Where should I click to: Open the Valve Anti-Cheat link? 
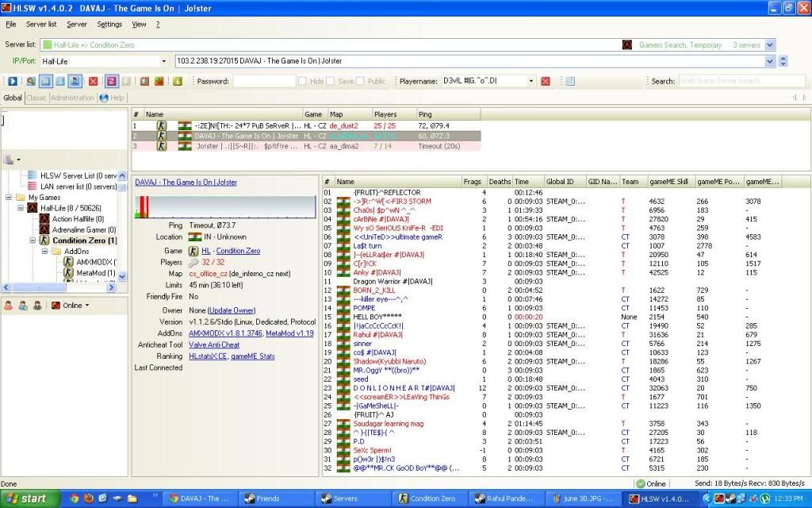pyautogui.click(x=214, y=344)
